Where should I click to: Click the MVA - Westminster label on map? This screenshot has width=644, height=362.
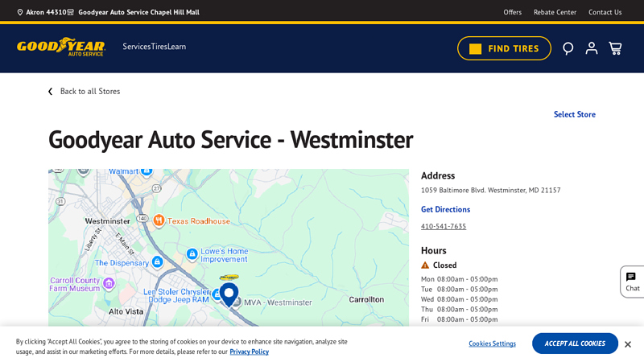tap(278, 302)
